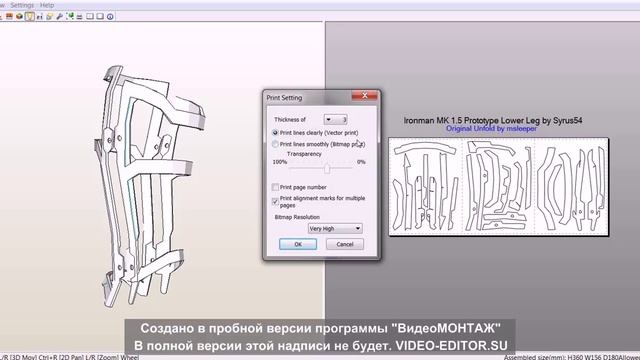Click the green arrows toolbar icon

70,16
